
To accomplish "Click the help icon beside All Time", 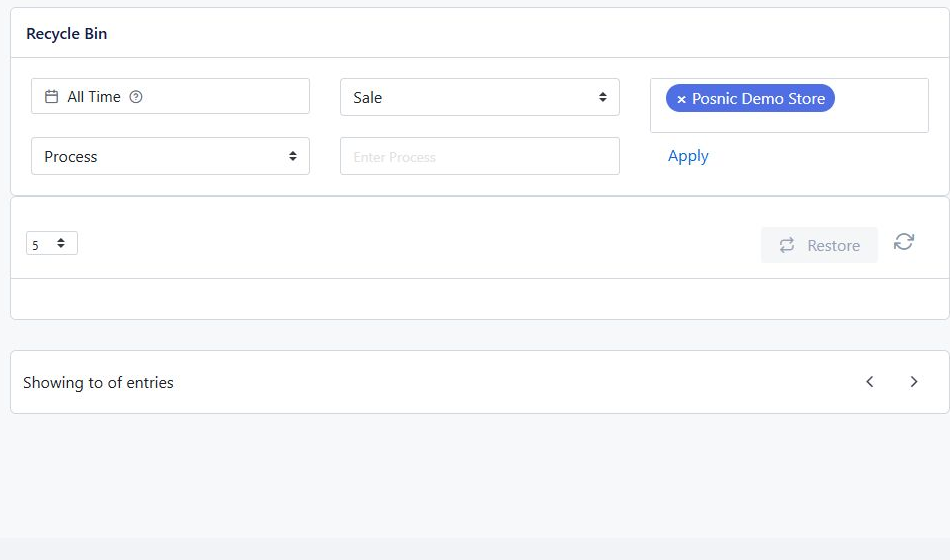I will [136, 96].
